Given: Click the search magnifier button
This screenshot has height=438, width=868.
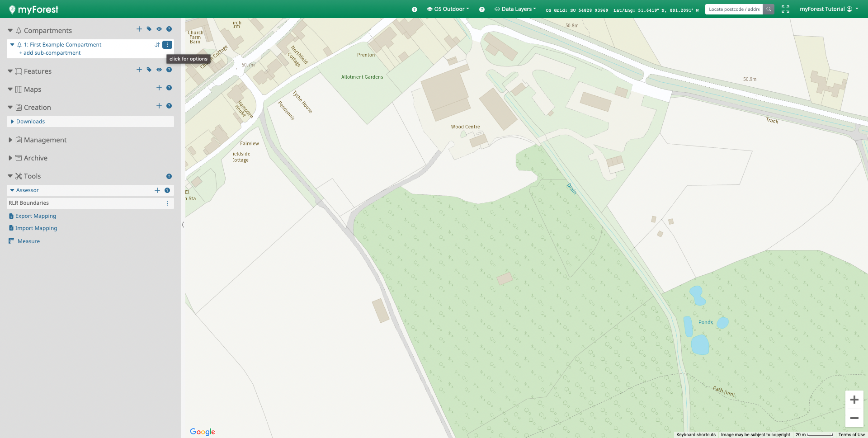Looking at the screenshot, I should point(769,9).
